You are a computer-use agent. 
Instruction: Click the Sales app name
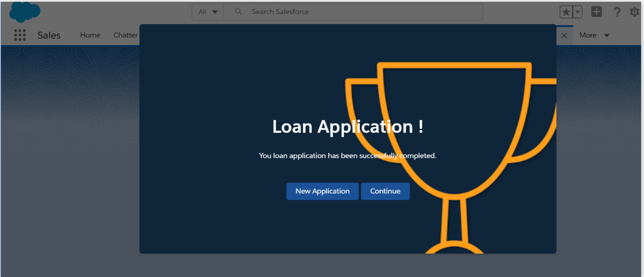point(49,35)
